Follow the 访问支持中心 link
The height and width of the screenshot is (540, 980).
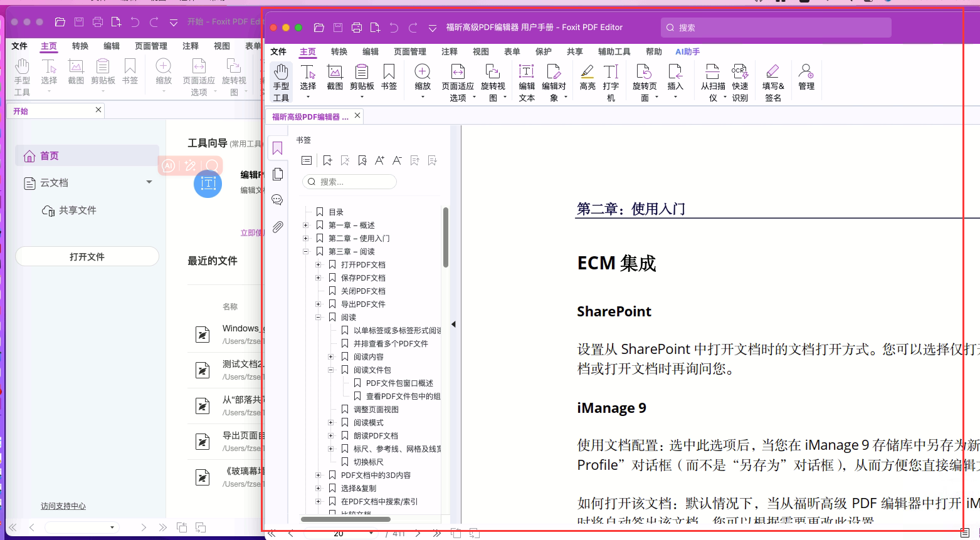63,506
